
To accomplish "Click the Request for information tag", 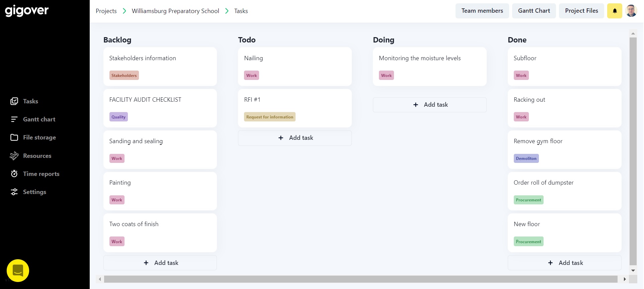I will tap(270, 117).
